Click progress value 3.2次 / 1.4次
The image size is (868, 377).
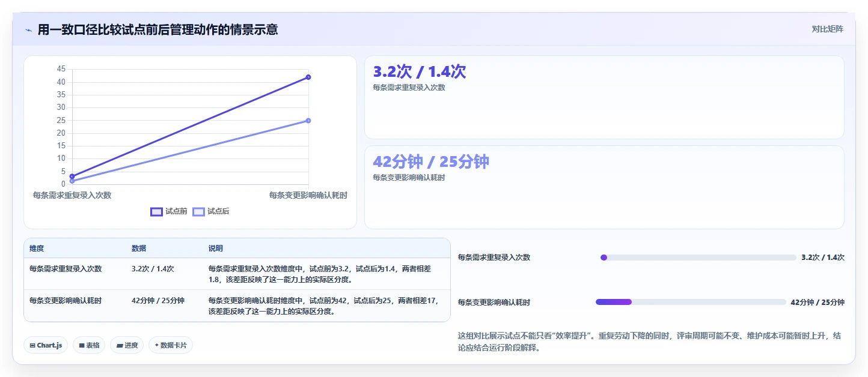click(x=823, y=258)
